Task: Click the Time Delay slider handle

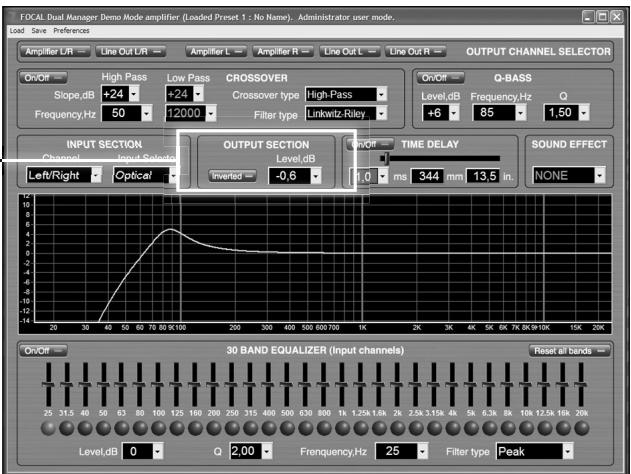Action: pos(385,158)
